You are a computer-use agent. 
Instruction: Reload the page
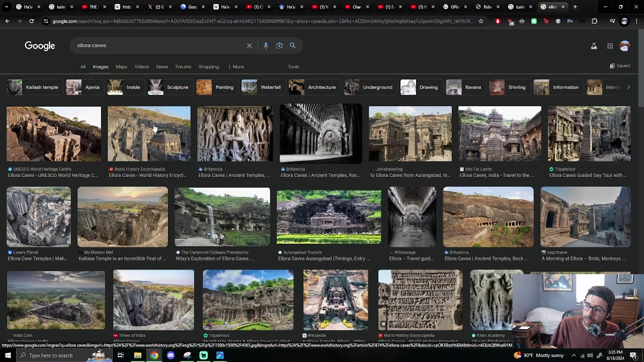(x=31, y=21)
